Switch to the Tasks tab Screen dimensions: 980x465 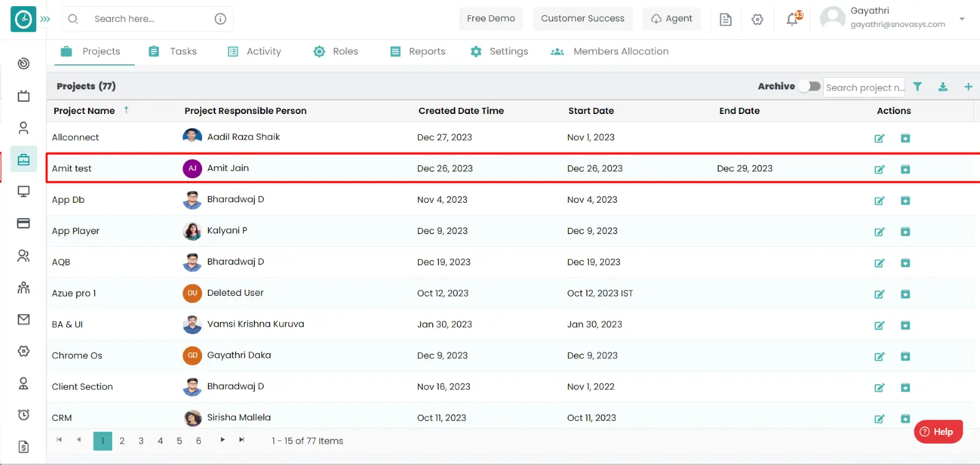(173, 51)
